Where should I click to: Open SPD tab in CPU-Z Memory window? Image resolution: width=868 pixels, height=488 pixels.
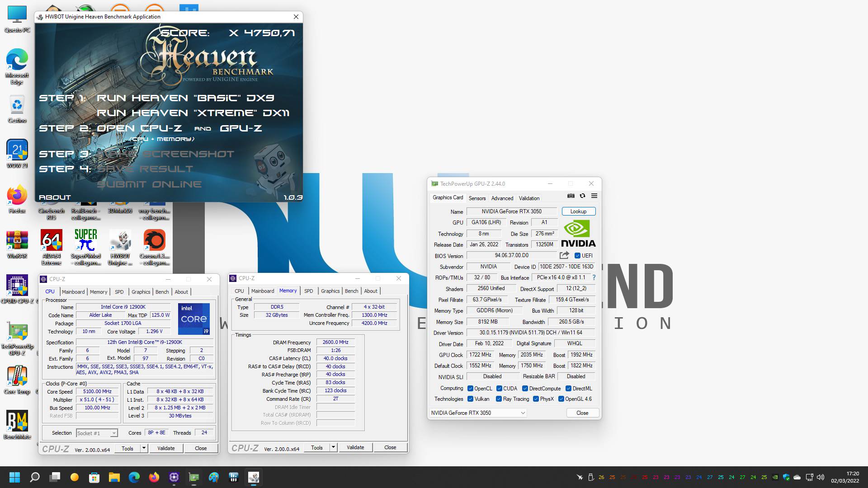point(309,291)
